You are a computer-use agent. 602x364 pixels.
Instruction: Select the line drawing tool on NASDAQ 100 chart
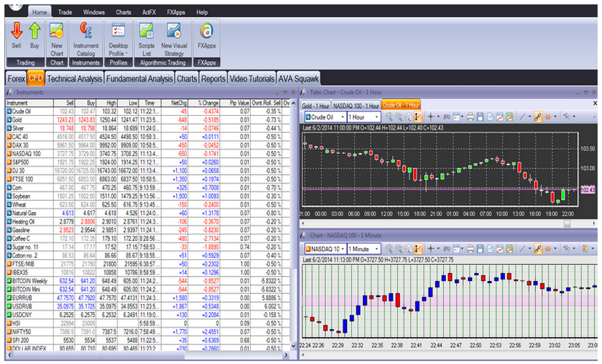[522, 249]
